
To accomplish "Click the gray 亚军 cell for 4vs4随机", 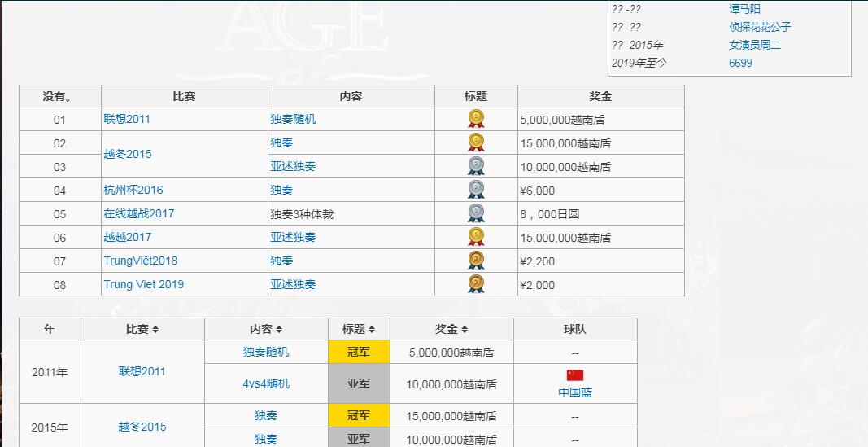I will [x=359, y=383].
